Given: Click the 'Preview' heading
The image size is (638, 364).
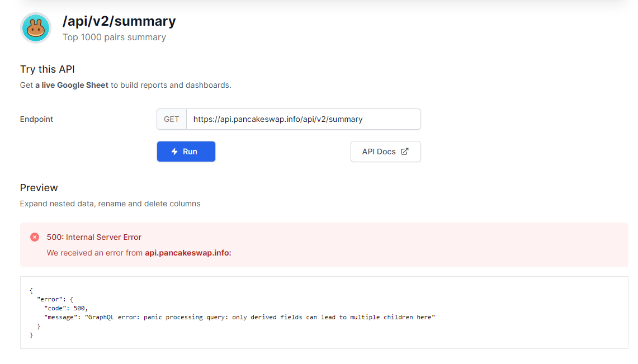Looking at the screenshot, I should (39, 188).
